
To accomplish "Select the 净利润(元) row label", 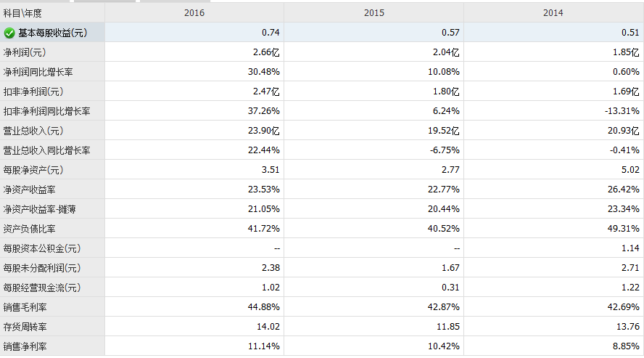I will [25, 52].
